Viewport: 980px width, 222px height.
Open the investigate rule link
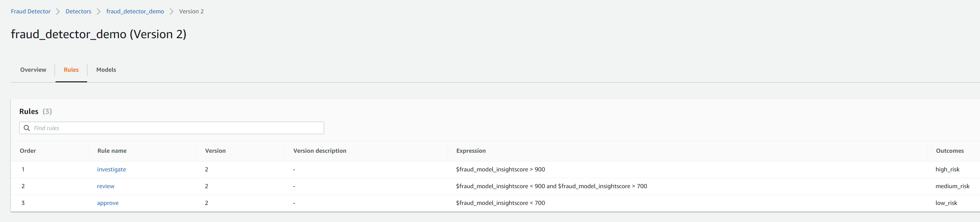pyautogui.click(x=111, y=170)
